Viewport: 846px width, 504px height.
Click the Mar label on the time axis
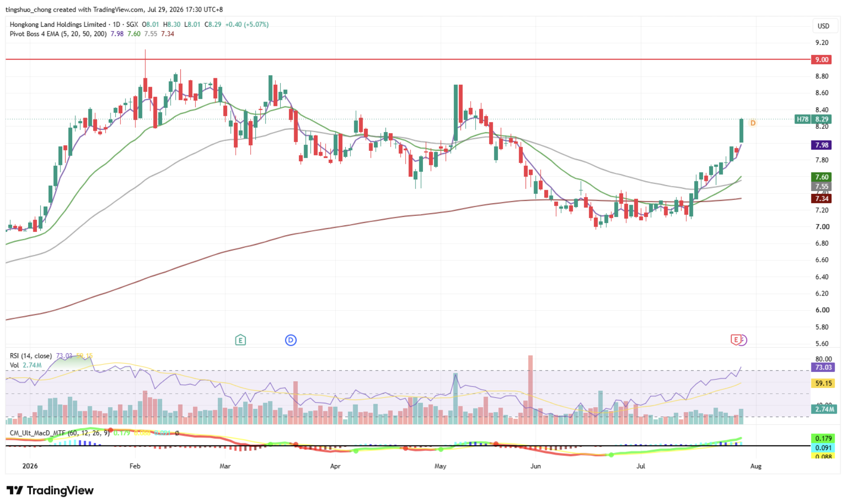tap(225, 466)
